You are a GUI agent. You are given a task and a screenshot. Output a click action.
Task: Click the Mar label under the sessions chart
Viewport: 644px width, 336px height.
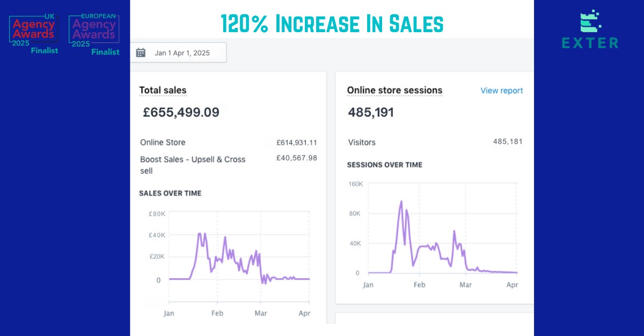point(465,285)
